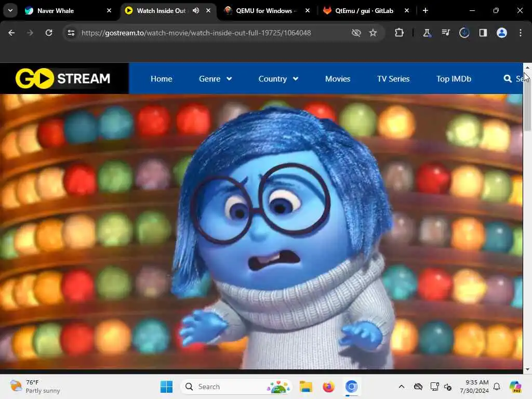Screen dimensions: 532x399
Task: Open the browser extensions puzzle icon
Action: click(x=400, y=33)
